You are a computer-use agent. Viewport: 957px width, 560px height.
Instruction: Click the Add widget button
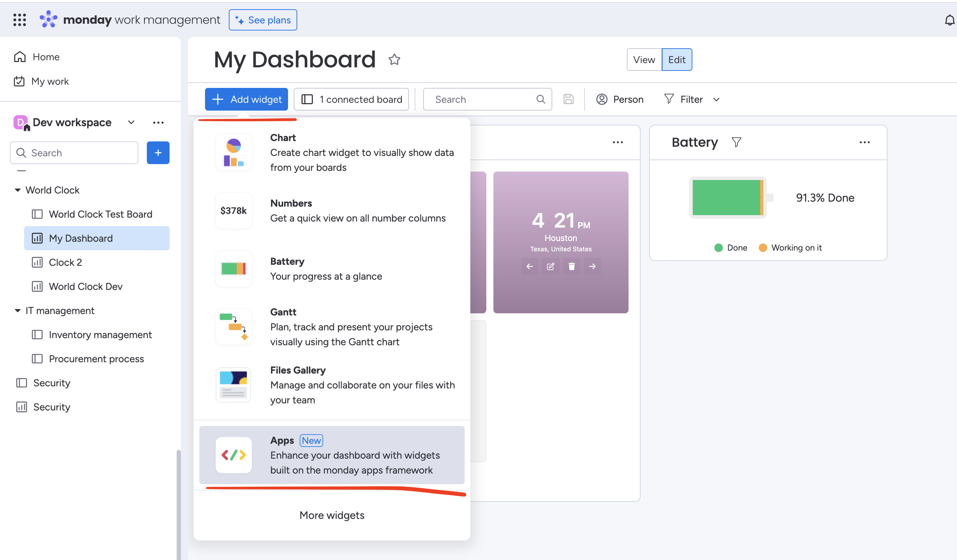coord(247,99)
